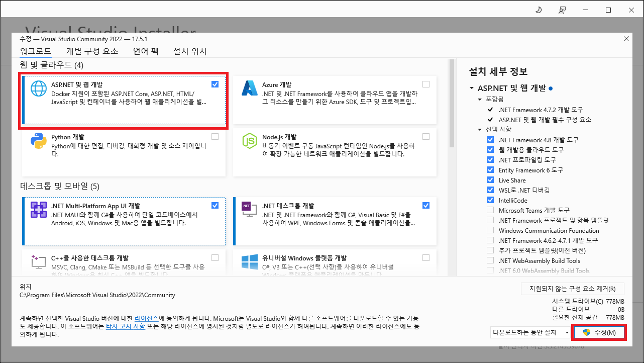Image resolution: width=644 pixels, height=363 pixels.
Task: Click the .NET Multi-Platform App UI icon
Action: pos(38,210)
